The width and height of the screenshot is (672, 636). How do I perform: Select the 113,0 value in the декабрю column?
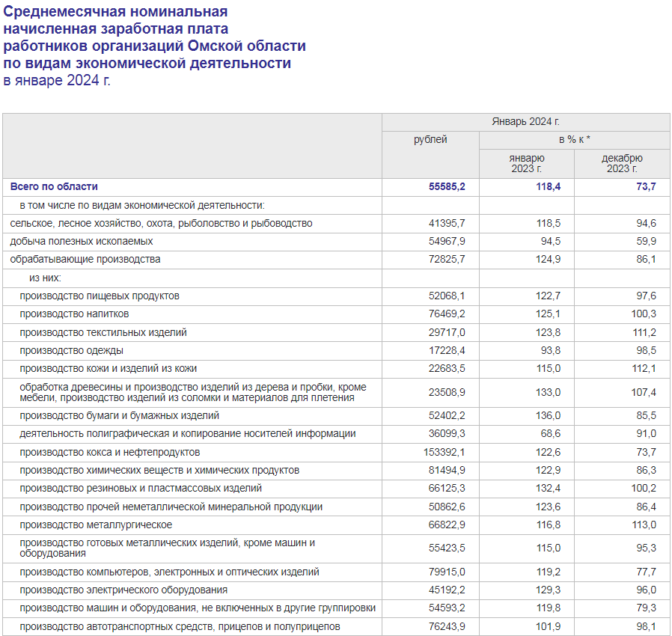644,525
